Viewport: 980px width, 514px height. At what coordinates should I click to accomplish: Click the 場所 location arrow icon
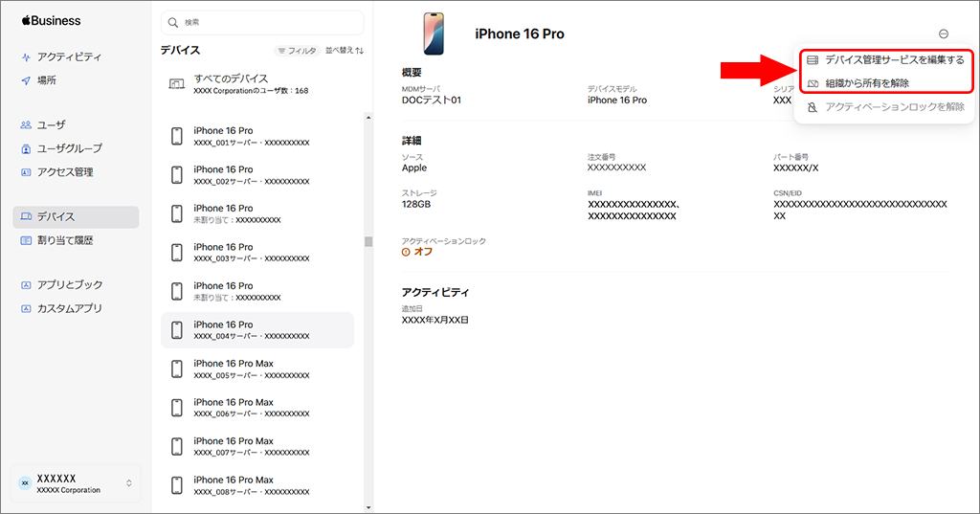pyautogui.click(x=26, y=80)
